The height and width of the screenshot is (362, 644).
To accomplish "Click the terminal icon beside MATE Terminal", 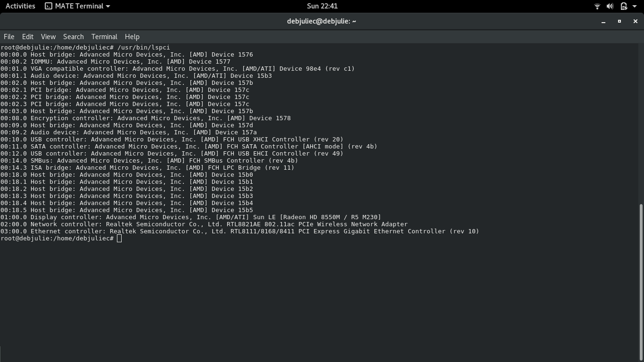I will point(49,6).
